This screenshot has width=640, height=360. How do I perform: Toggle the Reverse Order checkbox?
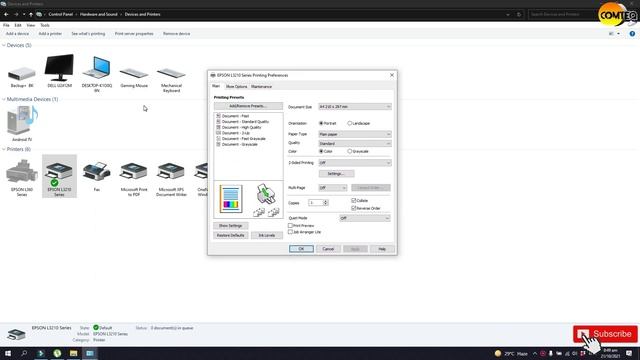pos(354,208)
